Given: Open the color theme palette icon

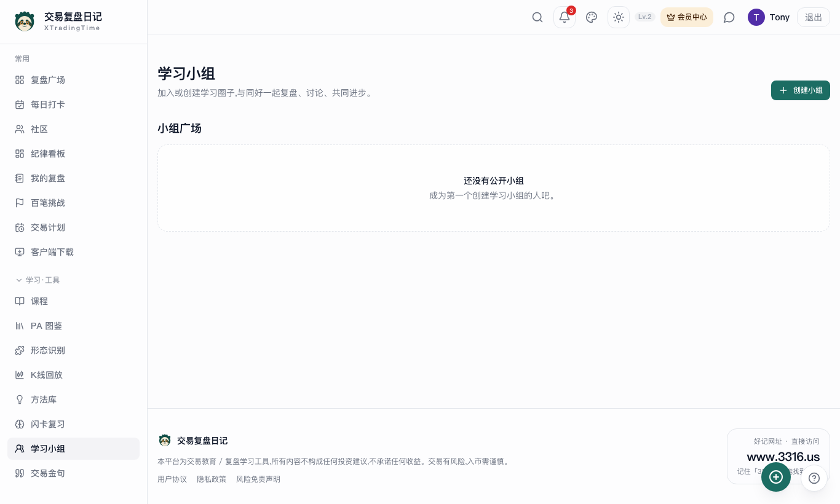Looking at the screenshot, I should click(x=592, y=17).
